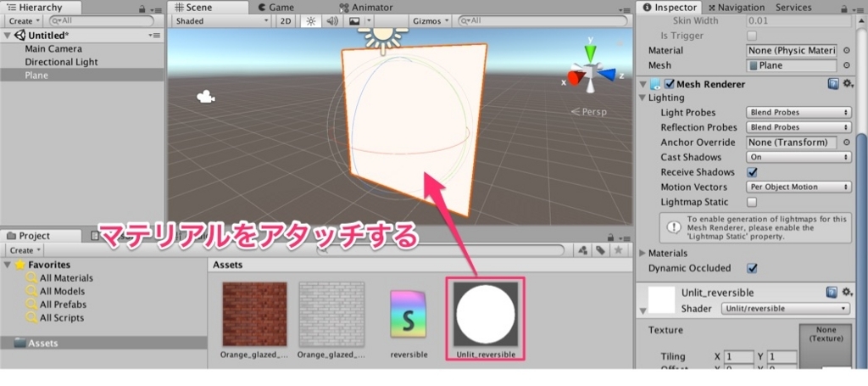
Task: Open Hierarchy Create menu
Action: 24,21
